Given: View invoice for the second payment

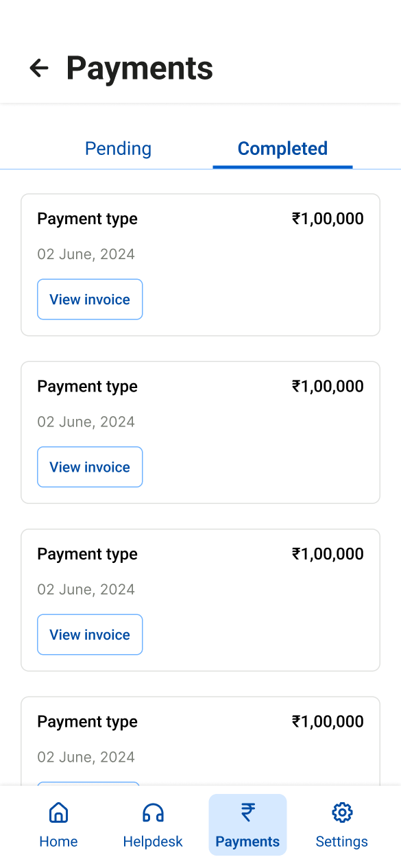Looking at the screenshot, I should click(90, 467).
